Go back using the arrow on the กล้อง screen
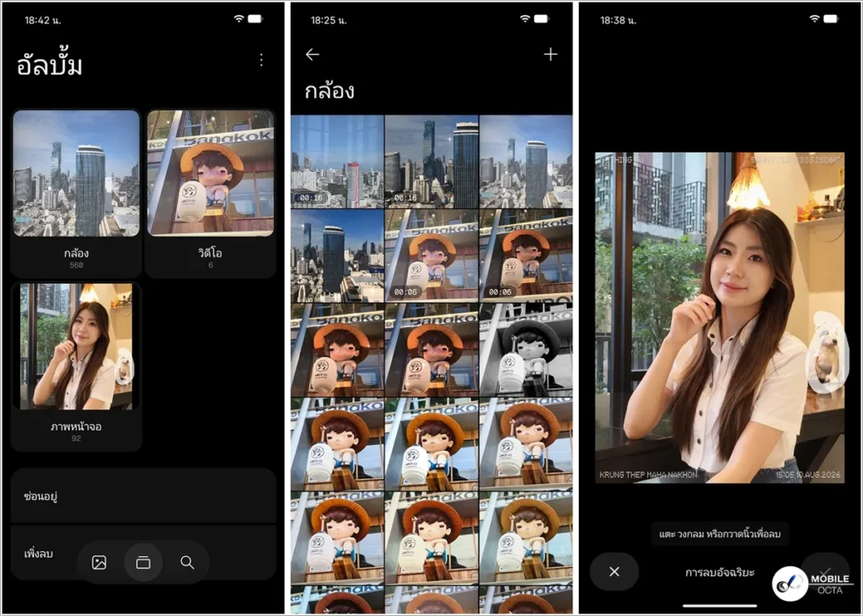This screenshot has width=863, height=616. pos(313,54)
